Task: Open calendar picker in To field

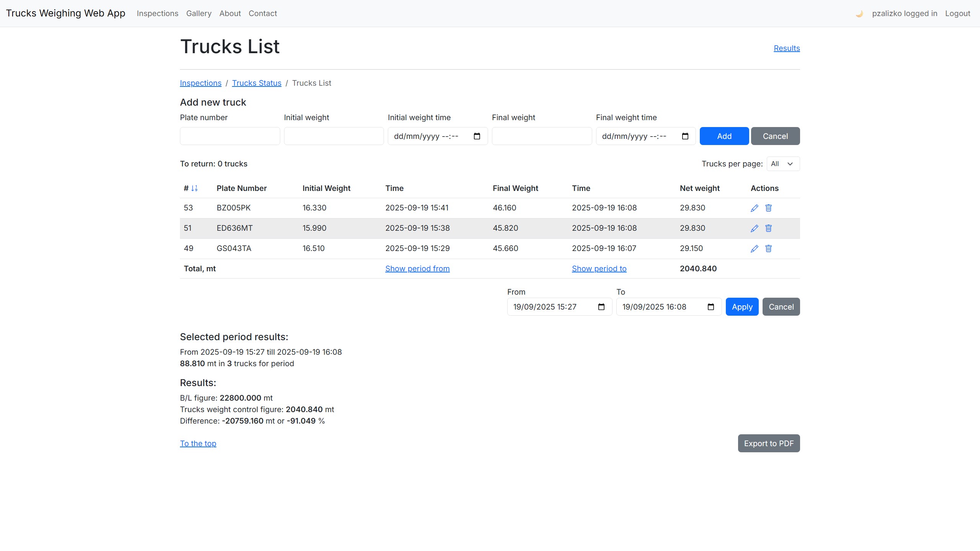Action: click(710, 307)
